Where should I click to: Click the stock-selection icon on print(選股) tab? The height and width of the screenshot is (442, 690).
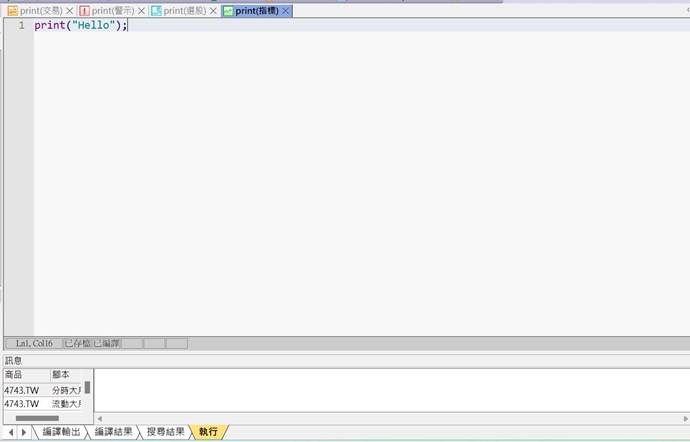pos(156,11)
